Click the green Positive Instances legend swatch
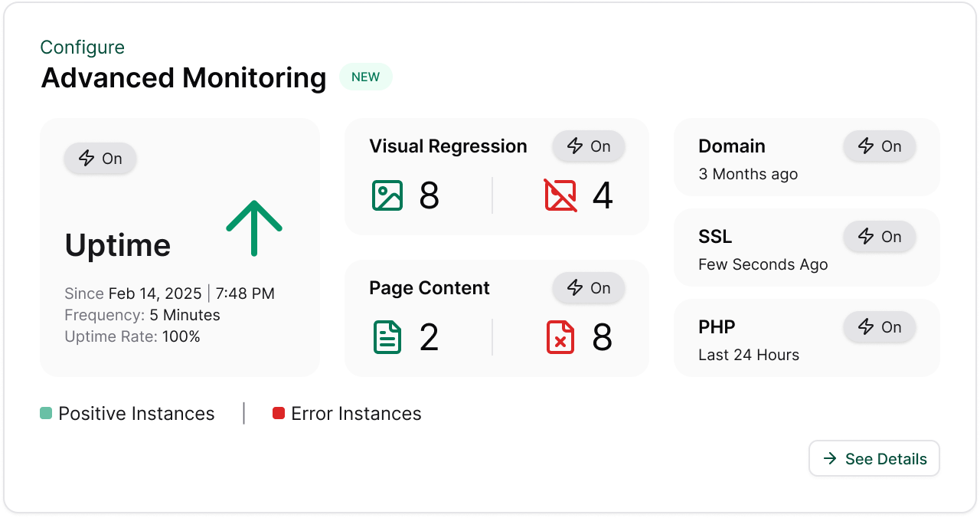This screenshot has width=980, height=518. click(46, 414)
